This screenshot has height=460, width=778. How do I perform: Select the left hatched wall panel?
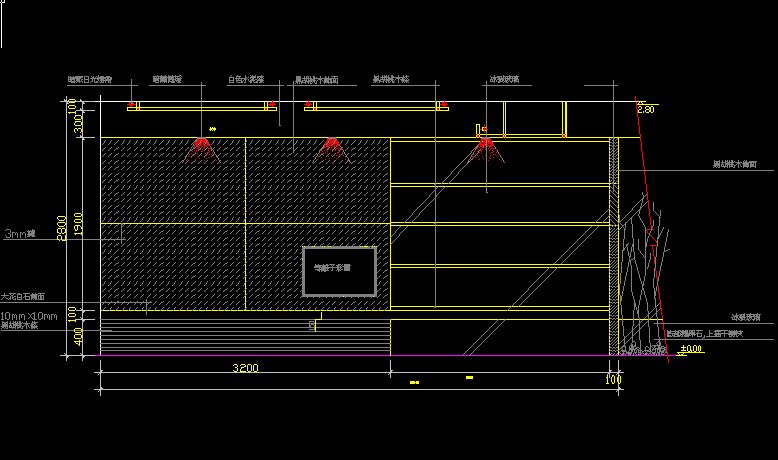point(172,220)
